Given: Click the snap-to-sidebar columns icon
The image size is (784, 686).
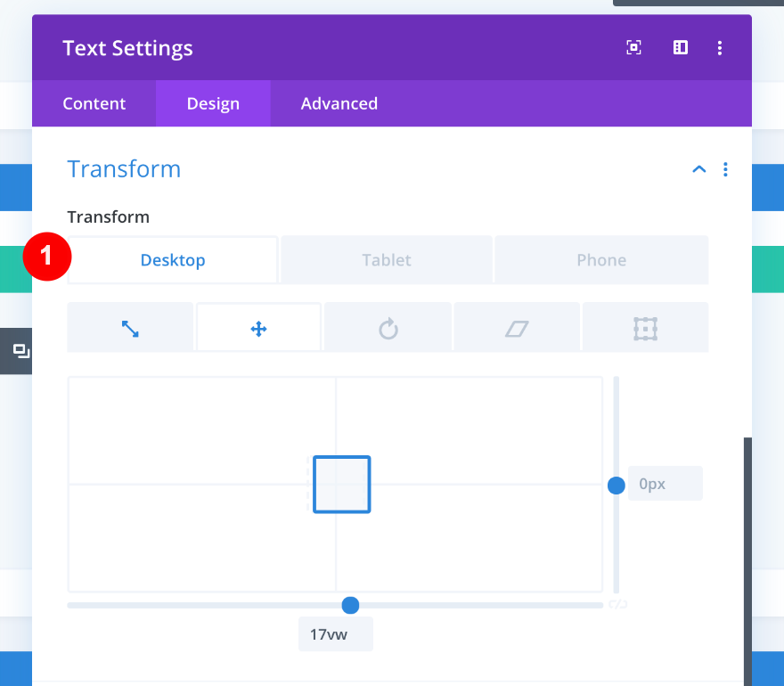Looking at the screenshot, I should [680, 48].
